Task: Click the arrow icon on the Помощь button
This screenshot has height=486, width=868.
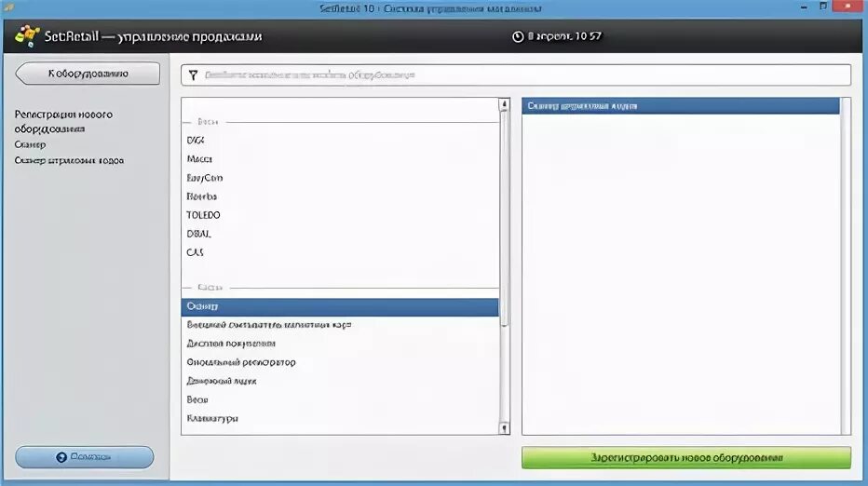Action: coord(61,457)
